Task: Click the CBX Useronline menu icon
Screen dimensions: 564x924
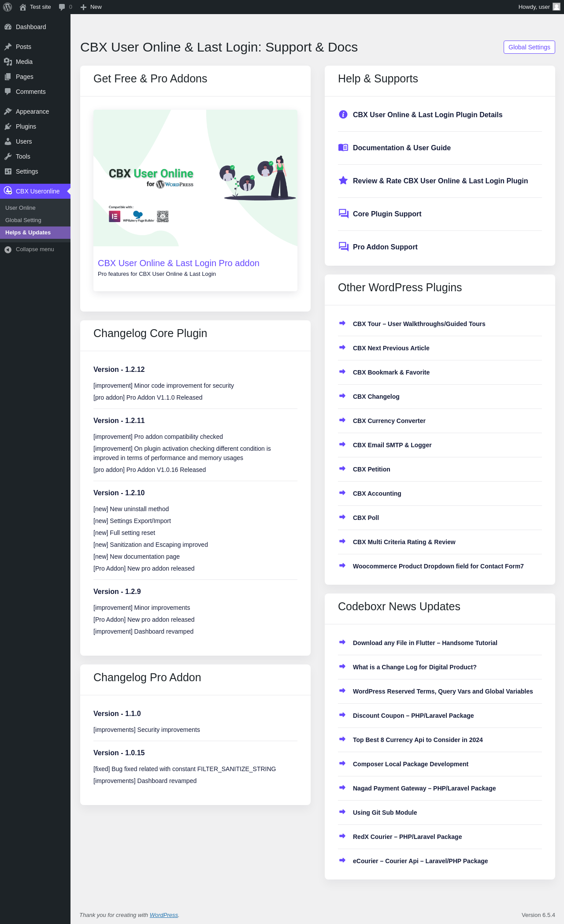Action: pyautogui.click(x=8, y=191)
